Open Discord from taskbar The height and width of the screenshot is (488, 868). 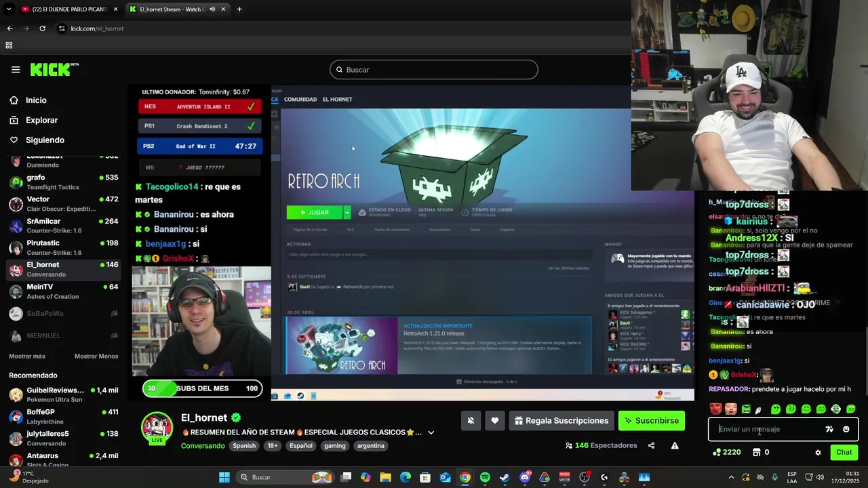525,477
